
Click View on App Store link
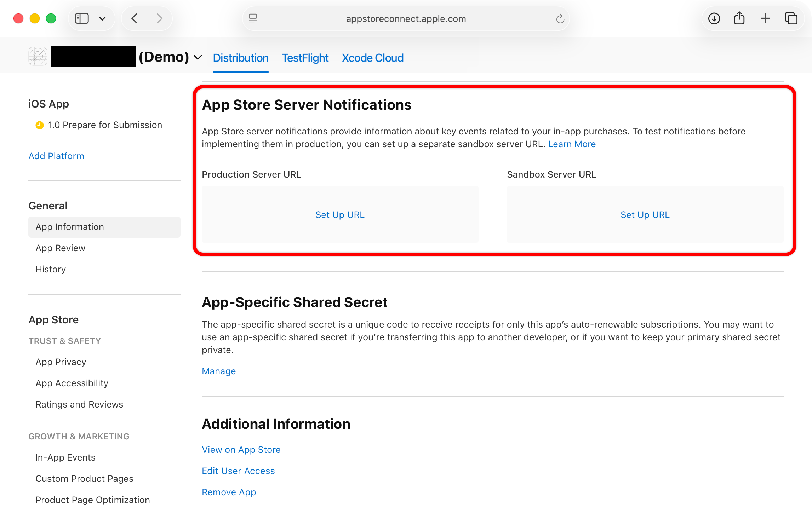click(241, 450)
